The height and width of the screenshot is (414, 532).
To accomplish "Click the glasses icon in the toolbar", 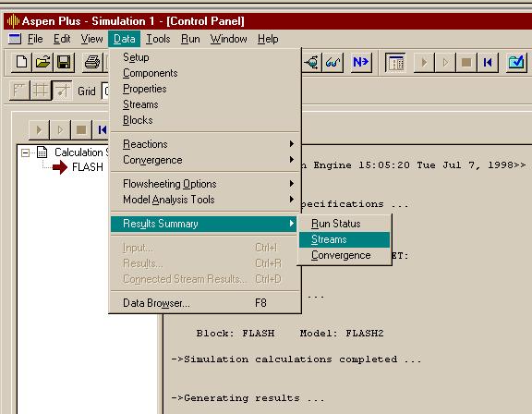I will pos(332,63).
